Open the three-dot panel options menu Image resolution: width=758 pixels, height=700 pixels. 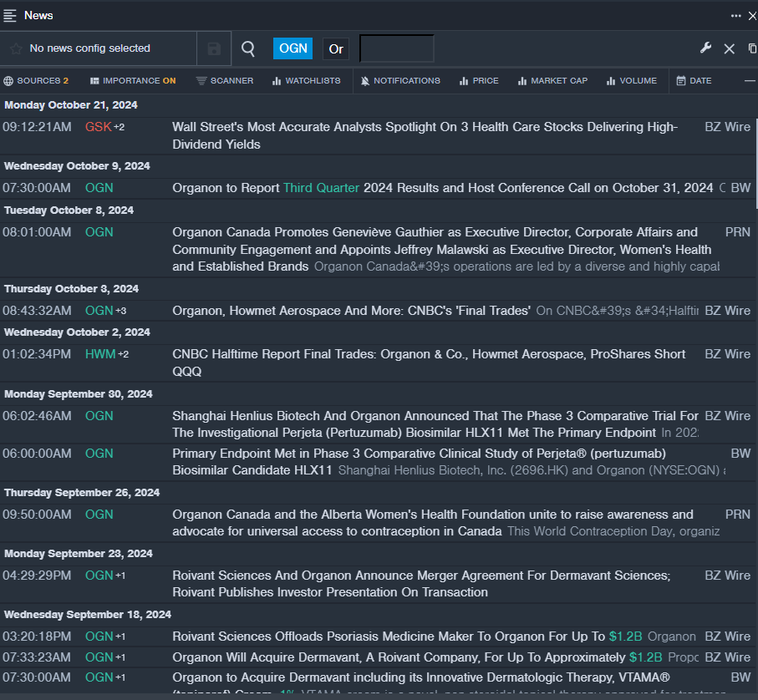735,15
